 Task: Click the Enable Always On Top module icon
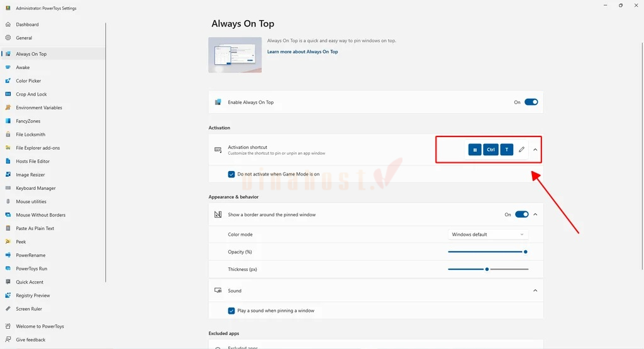218,102
